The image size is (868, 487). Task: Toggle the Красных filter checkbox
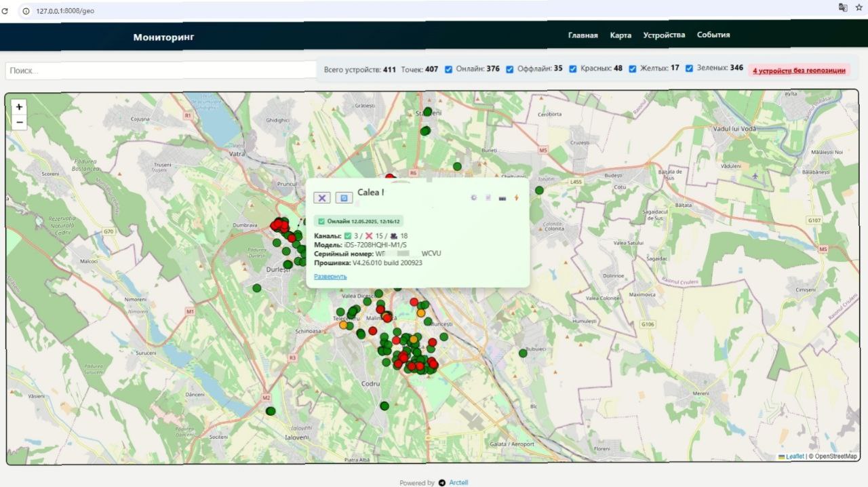[x=573, y=69]
